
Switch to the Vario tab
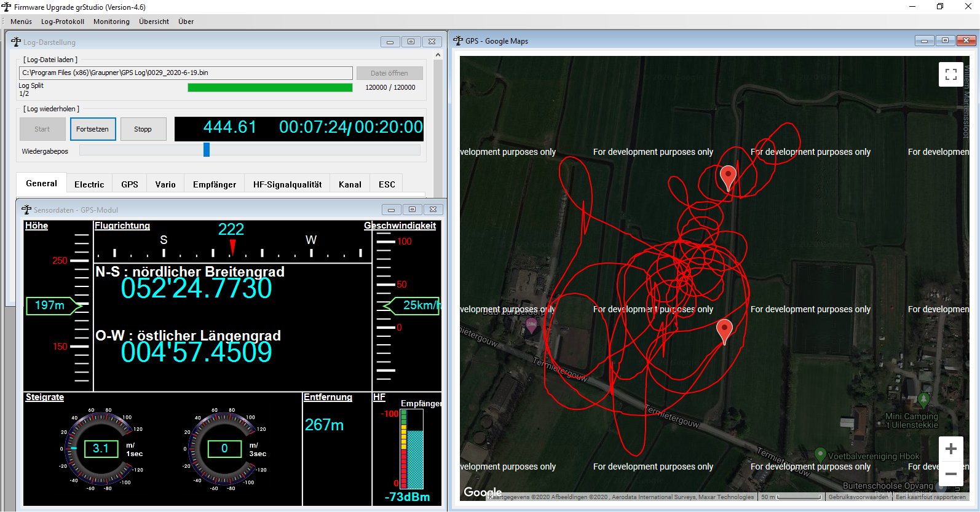tap(165, 184)
